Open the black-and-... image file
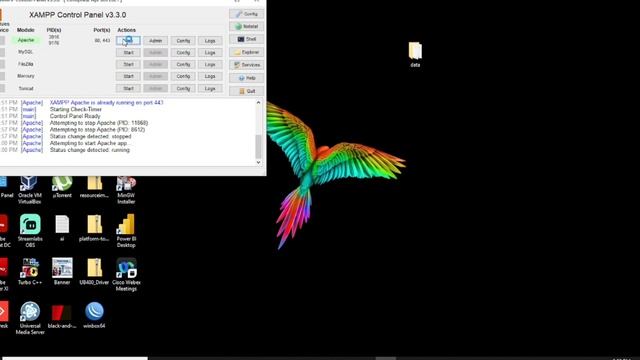This screenshot has width=640, height=360. [62, 316]
